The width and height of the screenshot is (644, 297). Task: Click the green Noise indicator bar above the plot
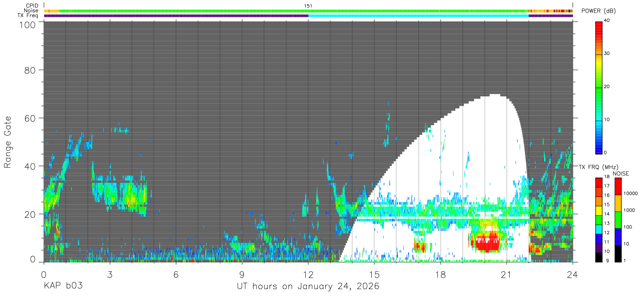pyautogui.click(x=294, y=10)
